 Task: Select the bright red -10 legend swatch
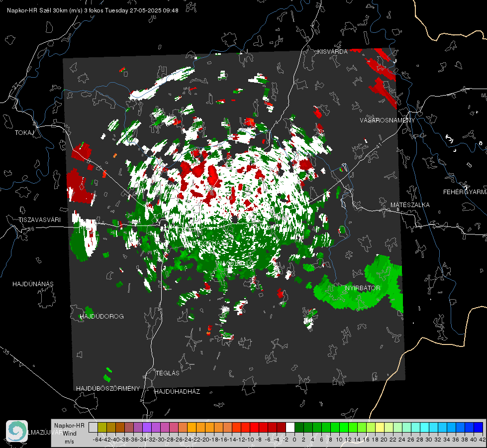tap(254, 427)
